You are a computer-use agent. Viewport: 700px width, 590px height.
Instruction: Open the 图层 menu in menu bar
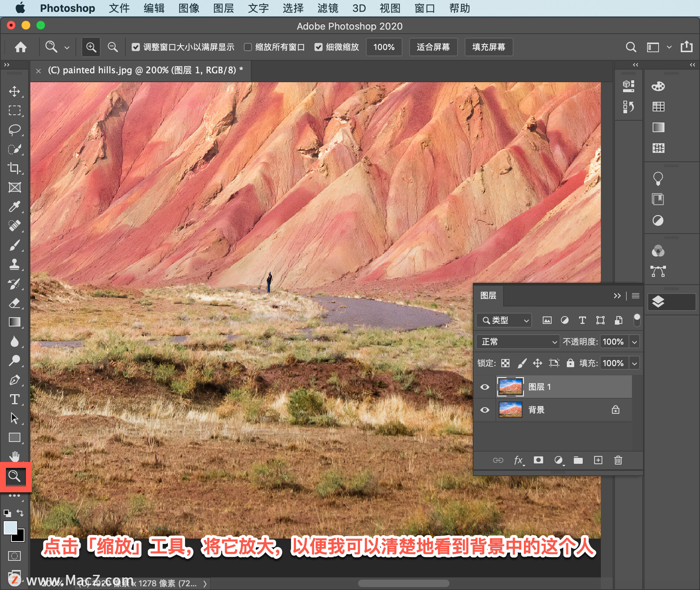coord(223,8)
